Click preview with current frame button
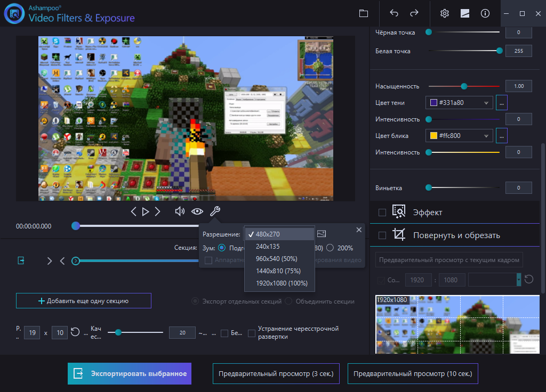The height and width of the screenshot is (392, 546). pyautogui.click(x=449, y=260)
